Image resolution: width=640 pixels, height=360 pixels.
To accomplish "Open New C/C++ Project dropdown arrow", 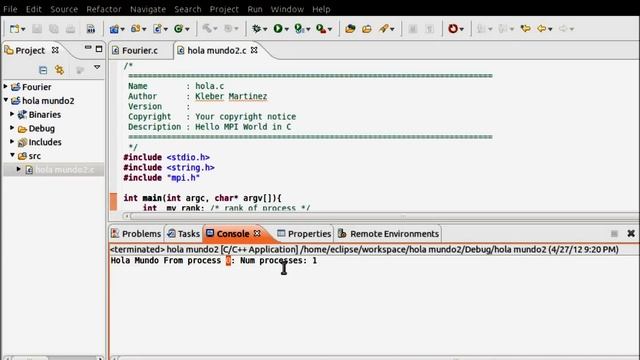I will 122,29.
